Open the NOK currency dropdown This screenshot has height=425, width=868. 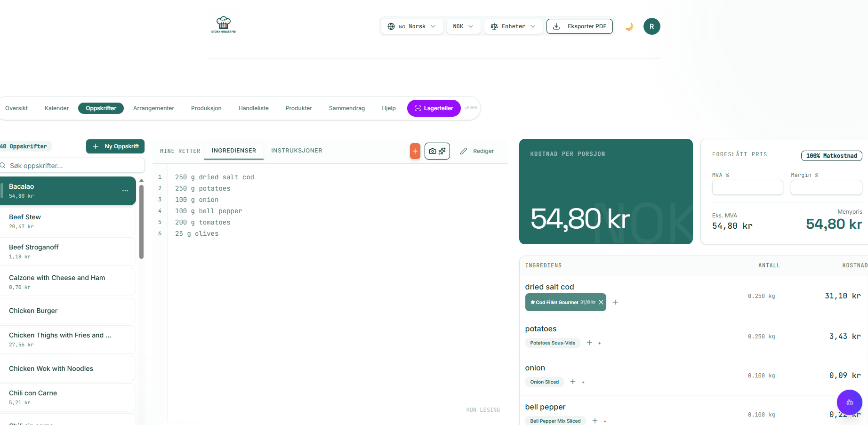click(463, 26)
